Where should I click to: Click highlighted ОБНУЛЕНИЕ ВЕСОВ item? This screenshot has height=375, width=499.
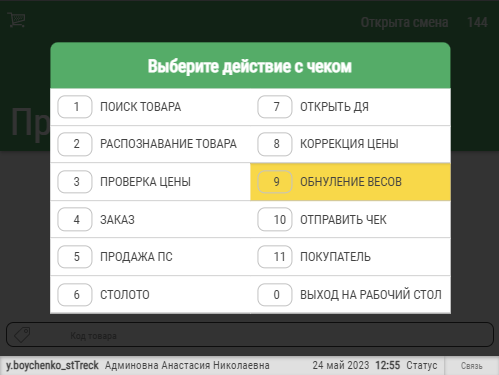tap(350, 182)
